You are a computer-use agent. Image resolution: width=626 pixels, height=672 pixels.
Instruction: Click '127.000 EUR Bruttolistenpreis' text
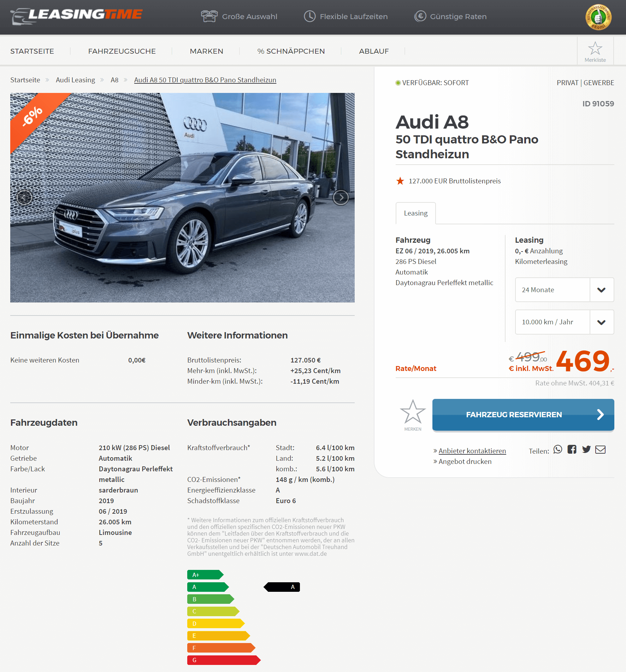pos(455,181)
